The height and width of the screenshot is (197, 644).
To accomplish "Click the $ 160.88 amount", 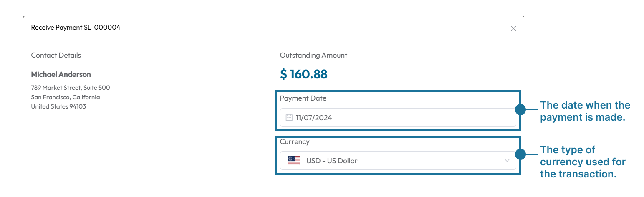I will click(304, 74).
